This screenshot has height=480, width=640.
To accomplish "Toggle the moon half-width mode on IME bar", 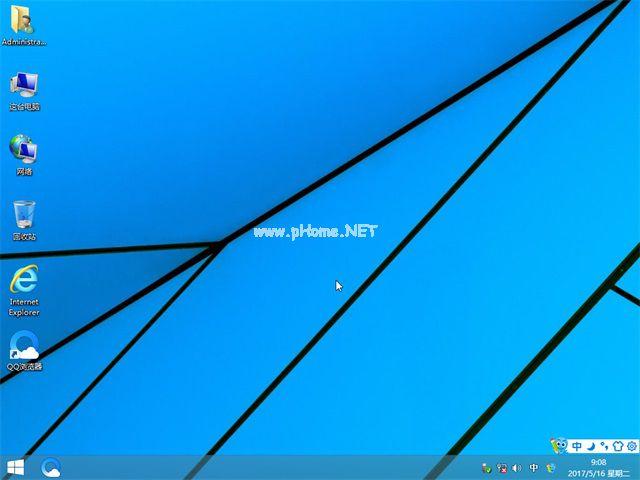I will tap(591, 446).
